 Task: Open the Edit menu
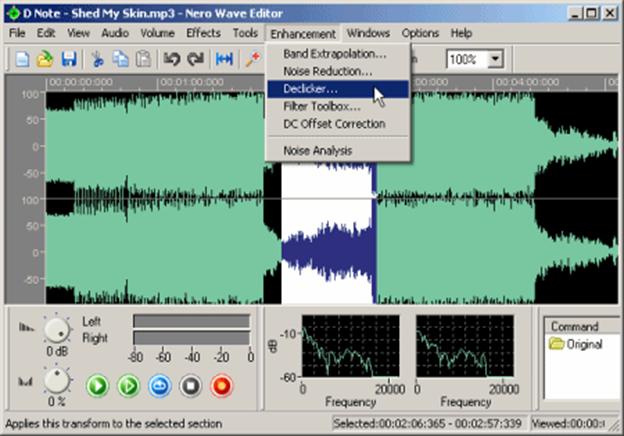(46, 33)
